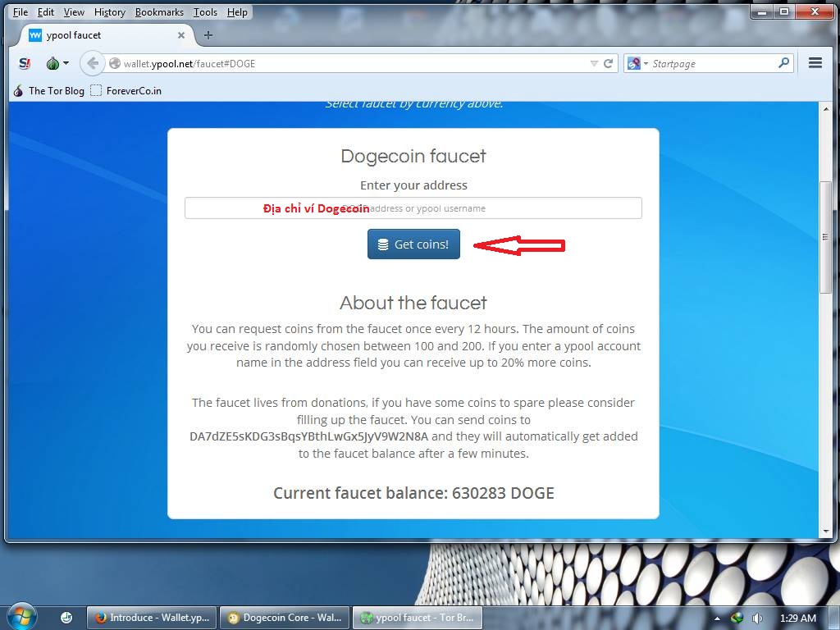The width and height of the screenshot is (840, 630).
Task: Open the volume speaker tray icon
Action: pyautogui.click(x=757, y=619)
